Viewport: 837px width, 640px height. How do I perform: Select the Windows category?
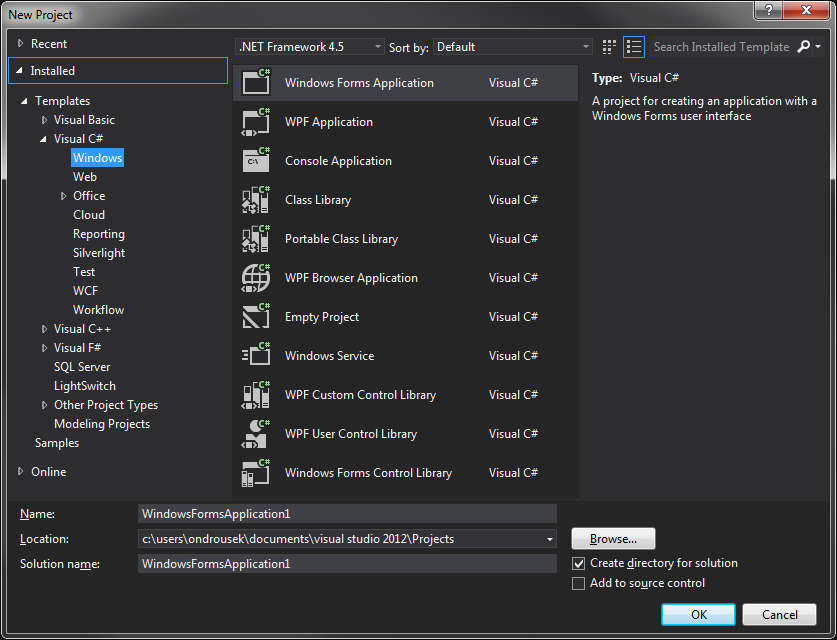pyautogui.click(x=98, y=157)
